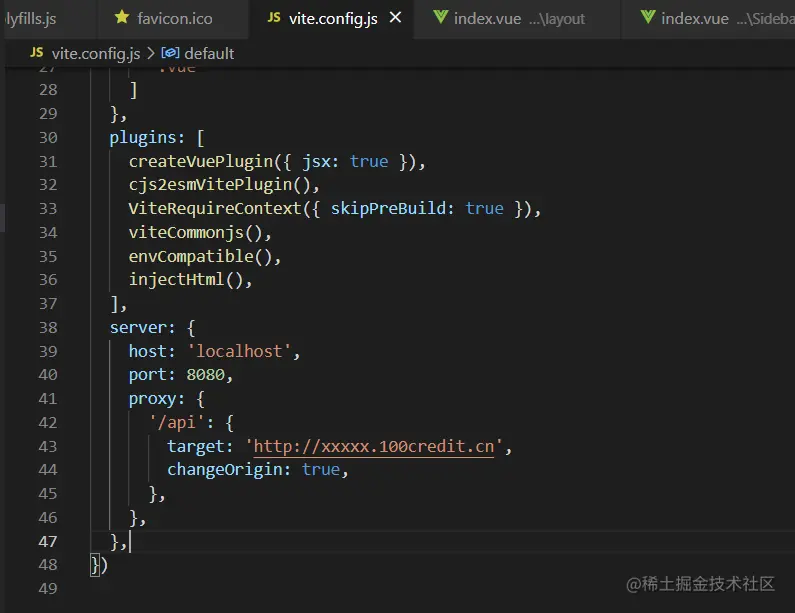Screen dimensions: 795x613
Task: Click the jsx property on line 31
Action: [x=316, y=161]
